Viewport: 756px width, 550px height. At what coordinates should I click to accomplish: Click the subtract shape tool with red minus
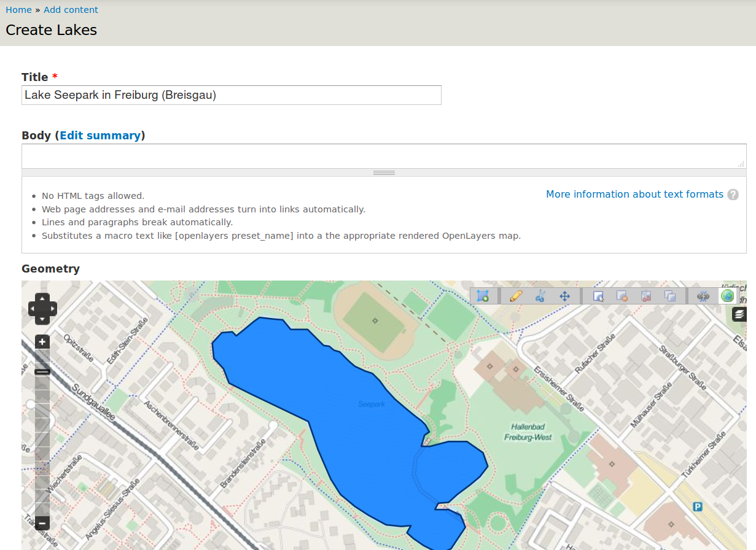tap(622, 296)
